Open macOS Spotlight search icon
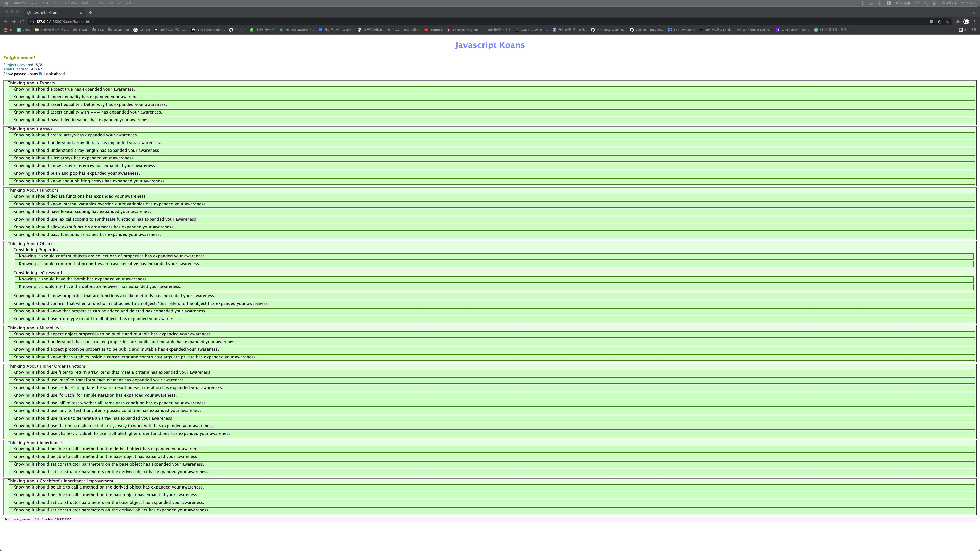The height and width of the screenshot is (551, 980). [x=926, y=3]
